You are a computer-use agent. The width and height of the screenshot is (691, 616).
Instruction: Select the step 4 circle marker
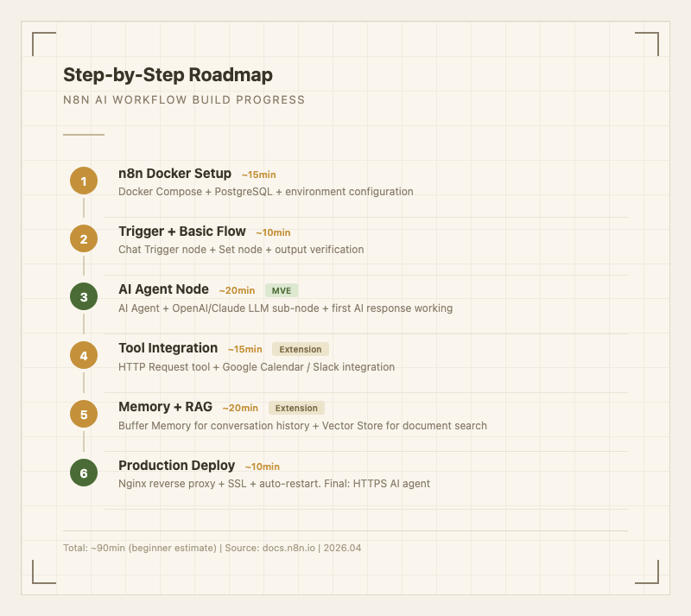point(84,356)
